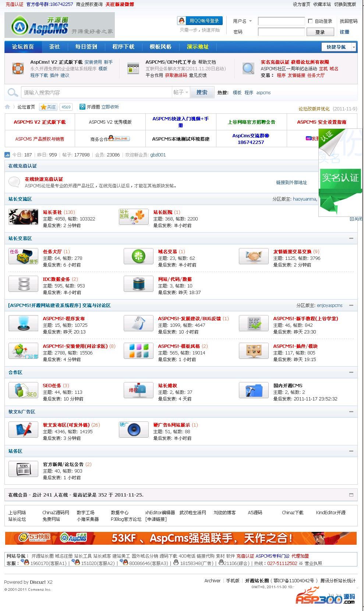Open the 发展建议/BUG反馈 document icon
The image size is (364, 611).
pyautogui.click(x=138, y=323)
